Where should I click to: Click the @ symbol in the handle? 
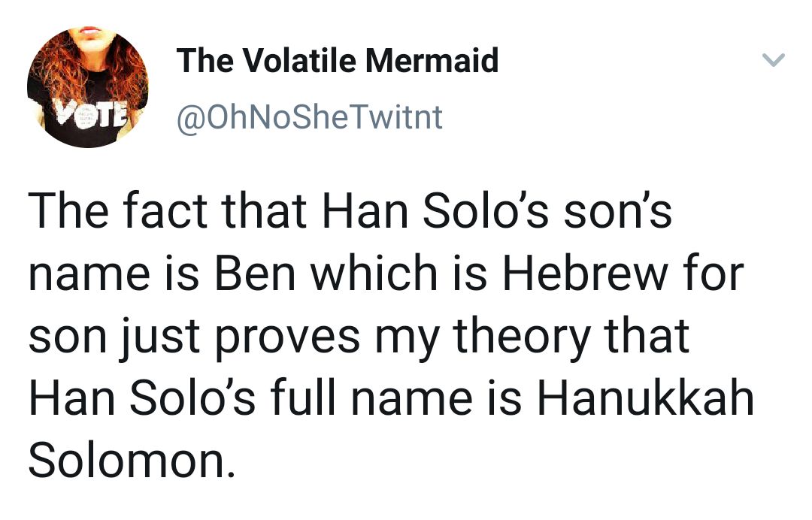(190, 119)
